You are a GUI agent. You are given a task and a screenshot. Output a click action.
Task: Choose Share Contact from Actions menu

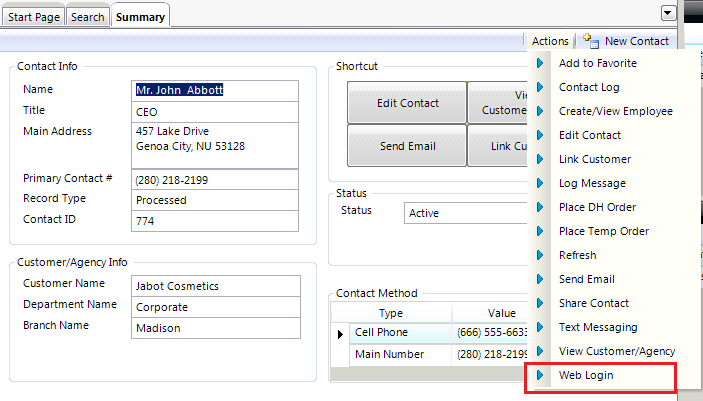click(x=594, y=303)
